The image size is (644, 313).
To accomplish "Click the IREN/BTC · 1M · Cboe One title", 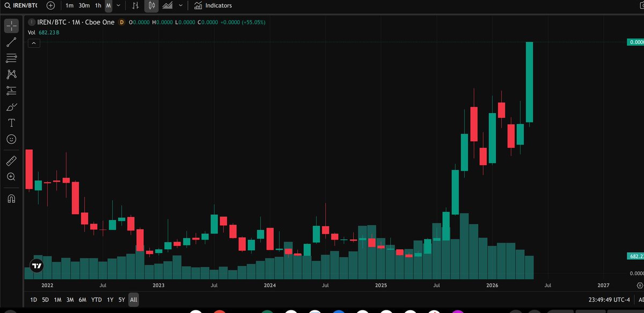I will [x=76, y=22].
